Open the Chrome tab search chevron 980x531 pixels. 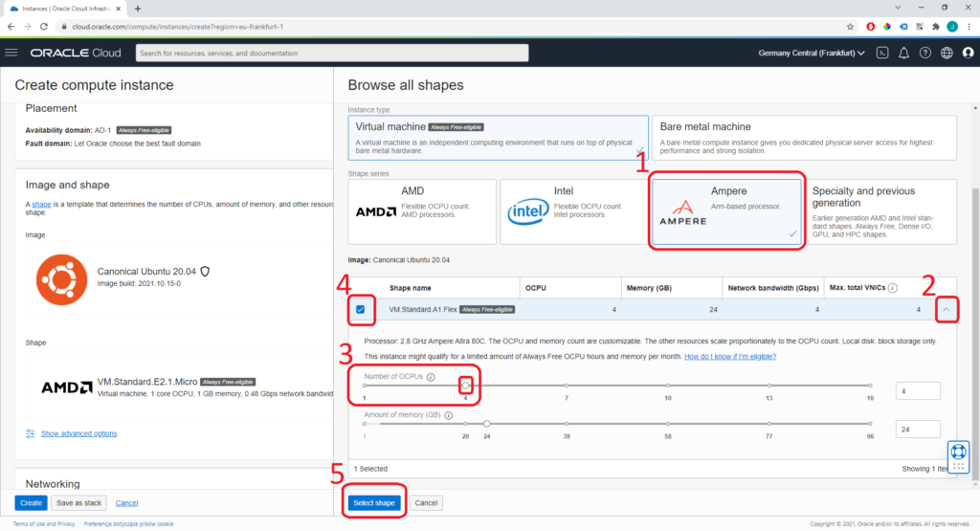coord(898,8)
